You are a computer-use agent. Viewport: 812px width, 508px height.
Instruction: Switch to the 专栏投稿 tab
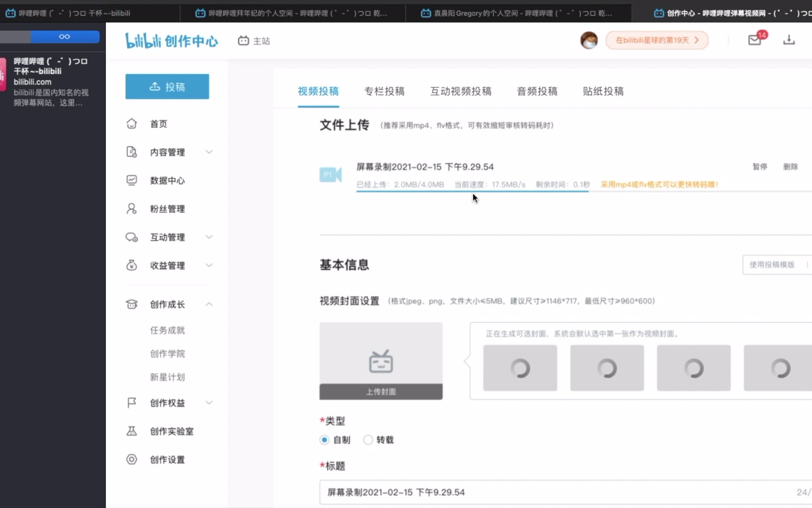(x=384, y=91)
